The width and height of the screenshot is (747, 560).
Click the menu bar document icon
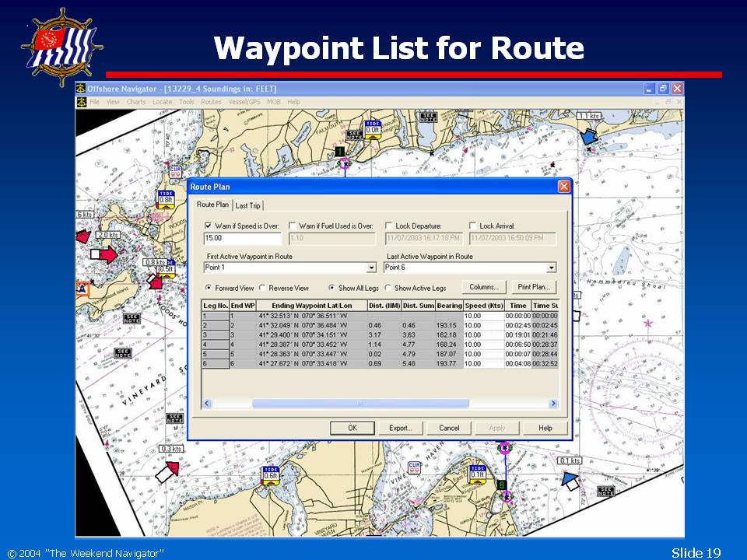(x=82, y=102)
